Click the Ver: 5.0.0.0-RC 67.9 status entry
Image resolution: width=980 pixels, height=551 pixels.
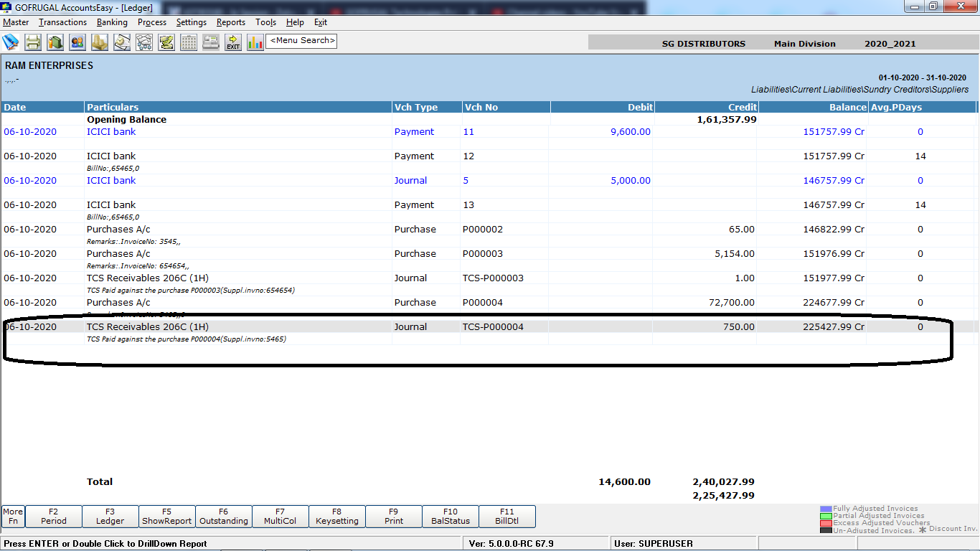pos(511,544)
